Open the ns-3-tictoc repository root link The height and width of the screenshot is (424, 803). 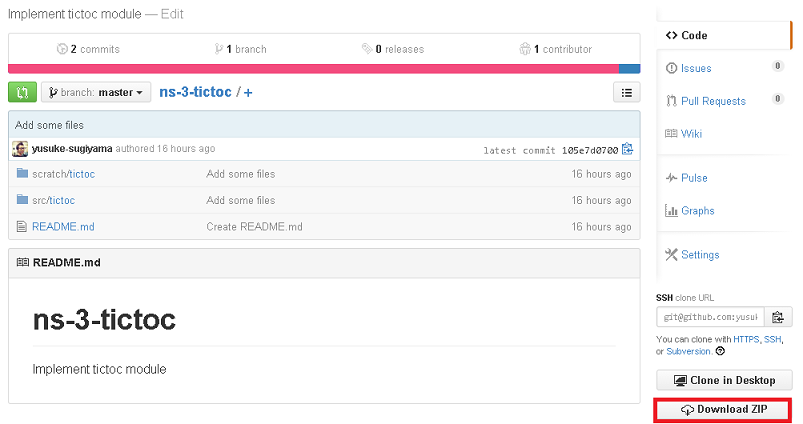[x=195, y=92]
